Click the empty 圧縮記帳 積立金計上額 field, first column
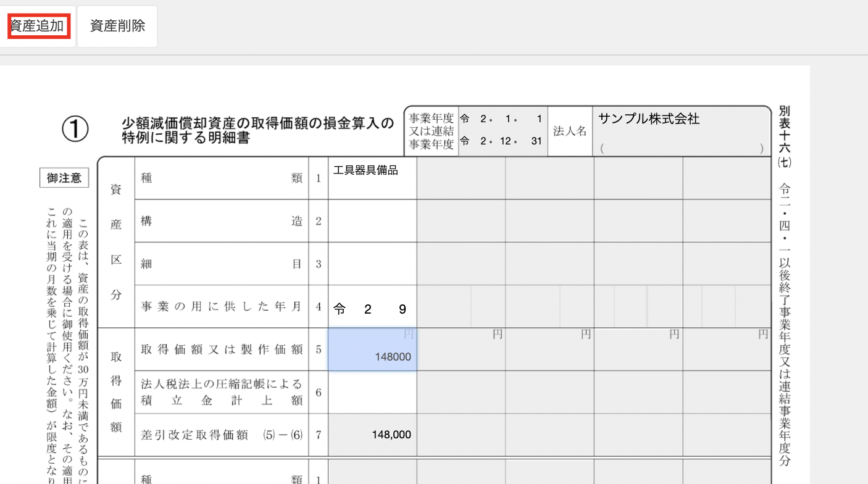Viewport: 868px width, 484px height. [372, 392]
